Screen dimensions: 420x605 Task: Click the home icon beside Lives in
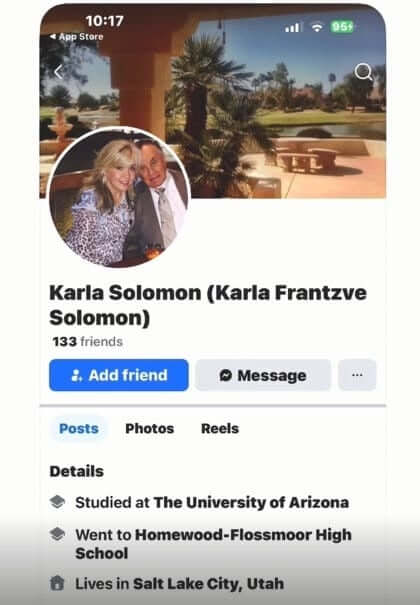57,583
